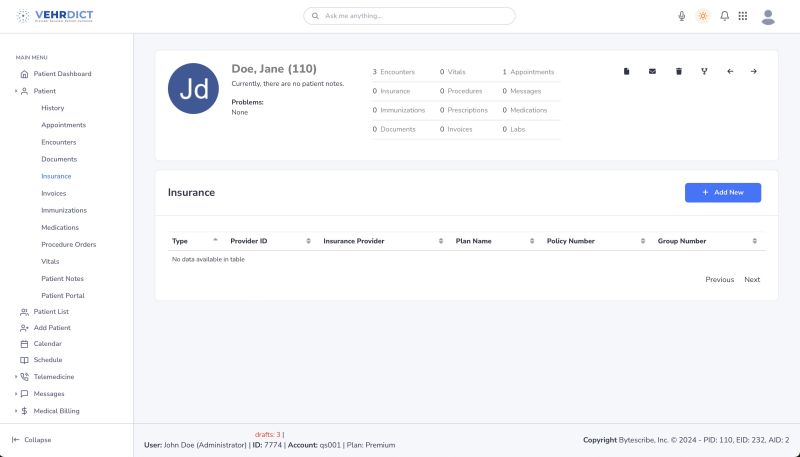Click the Patient List people icon
The image size is (800, 457).
pos(24,312)
